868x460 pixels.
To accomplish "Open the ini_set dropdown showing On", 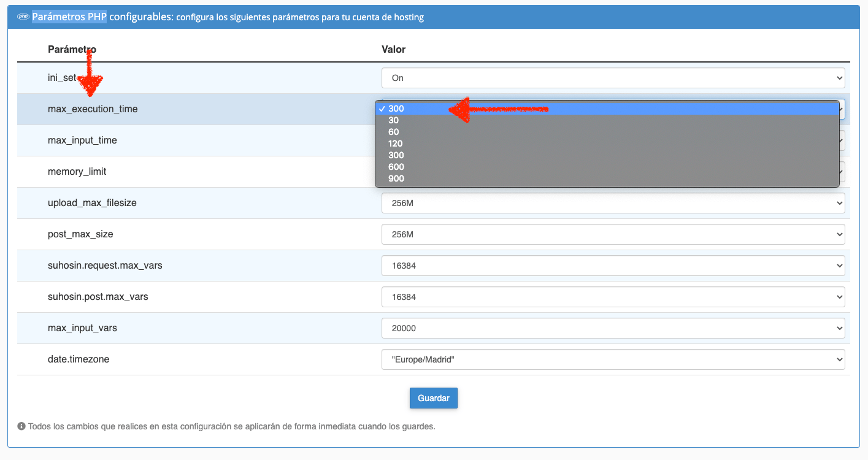I will pos(613,78).
